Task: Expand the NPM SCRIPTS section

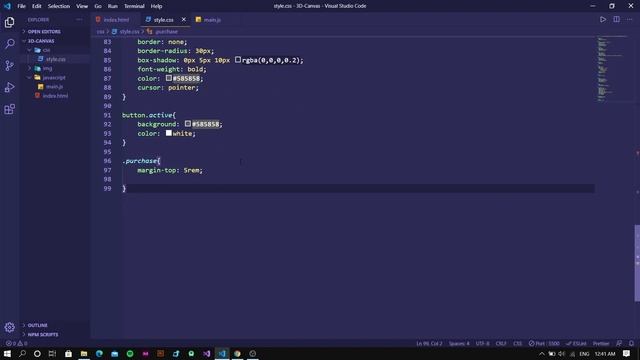Action: click(43, 334)
